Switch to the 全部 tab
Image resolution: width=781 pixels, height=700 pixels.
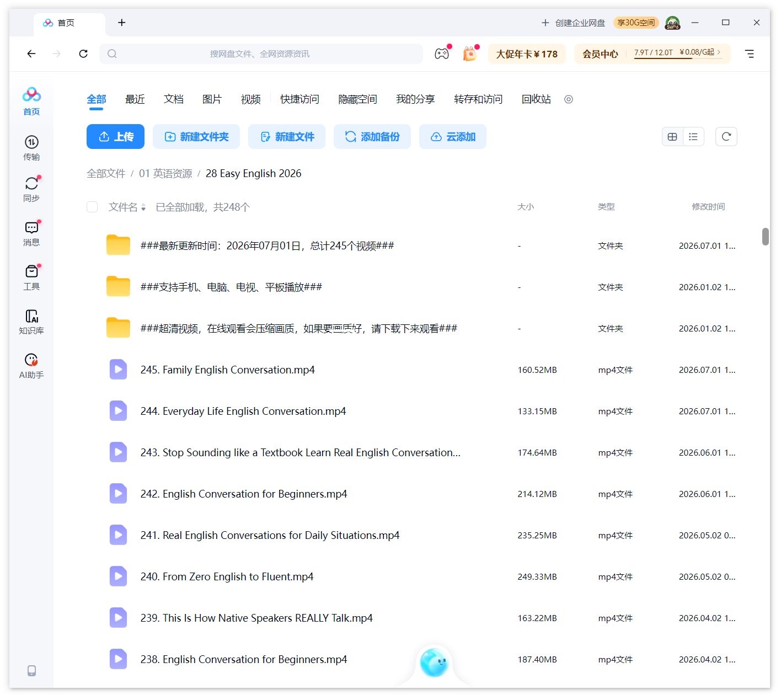[96, 99]
